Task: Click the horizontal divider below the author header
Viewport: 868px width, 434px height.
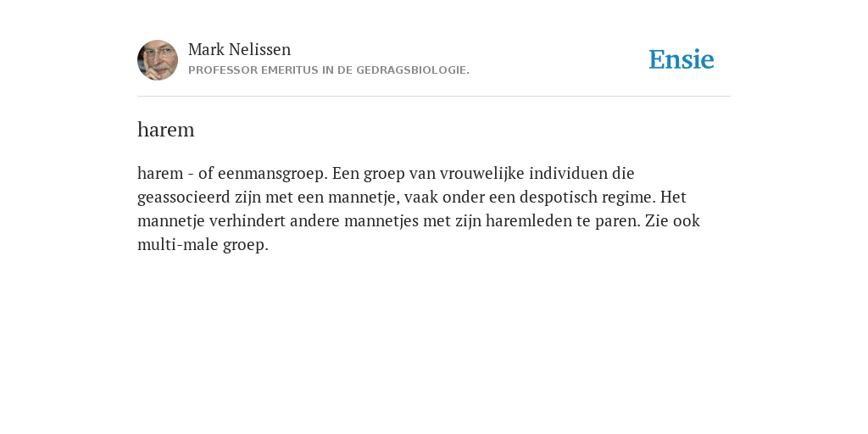Action: tap(434, 97)
